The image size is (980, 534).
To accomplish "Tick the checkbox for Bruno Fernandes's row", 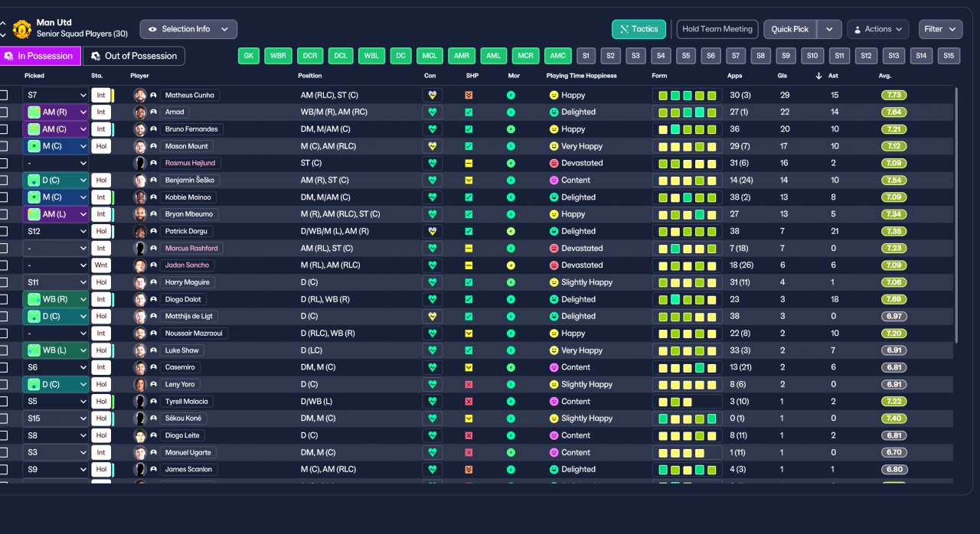I will pos(3,129).
